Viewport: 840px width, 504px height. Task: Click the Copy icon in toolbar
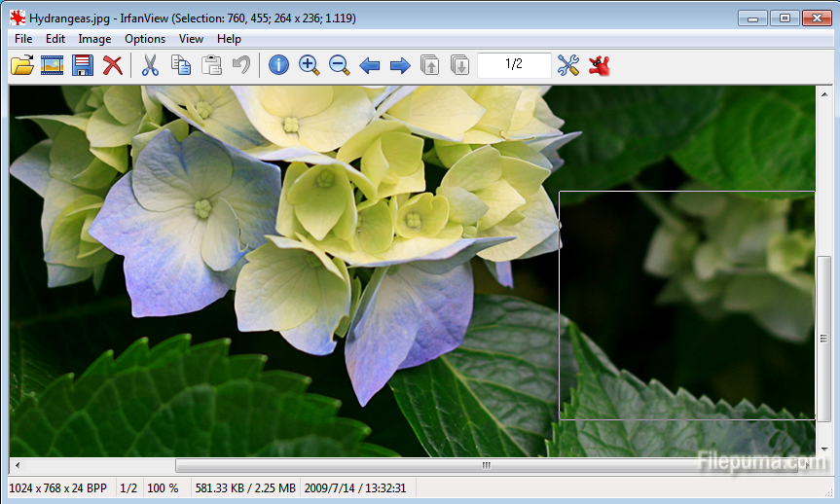(180, 65)
